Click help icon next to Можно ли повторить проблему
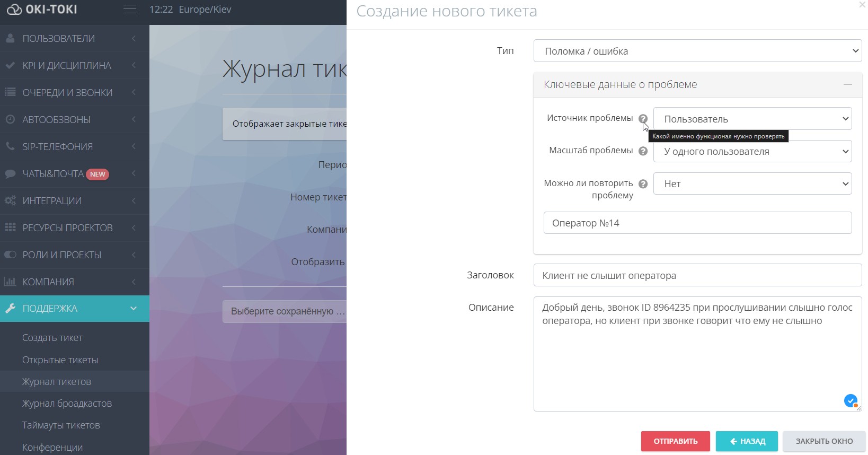 643,184
